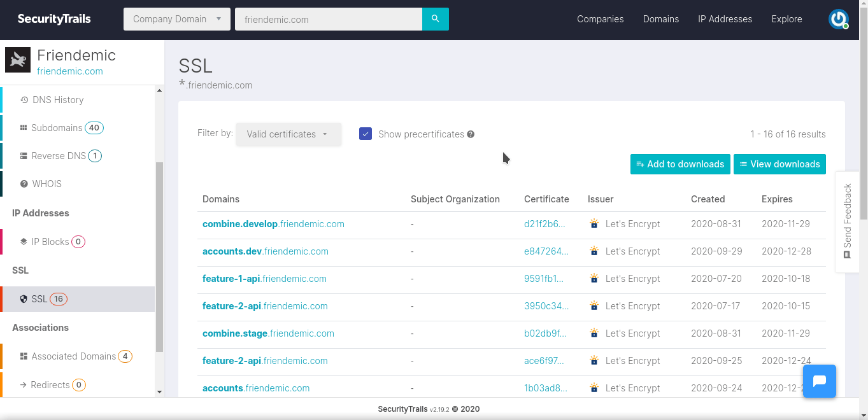Click the Issuer column header

(x=601, y=199)
